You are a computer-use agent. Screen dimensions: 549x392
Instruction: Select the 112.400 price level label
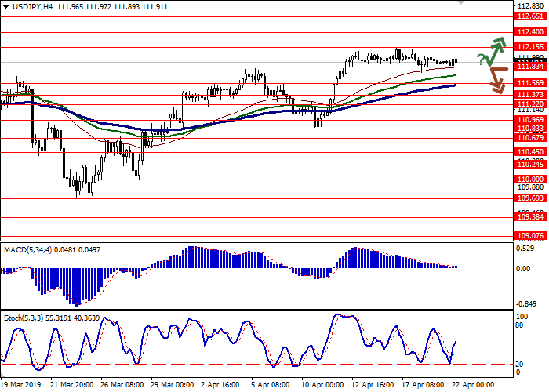pyautogui.click(x=529, y=32)
